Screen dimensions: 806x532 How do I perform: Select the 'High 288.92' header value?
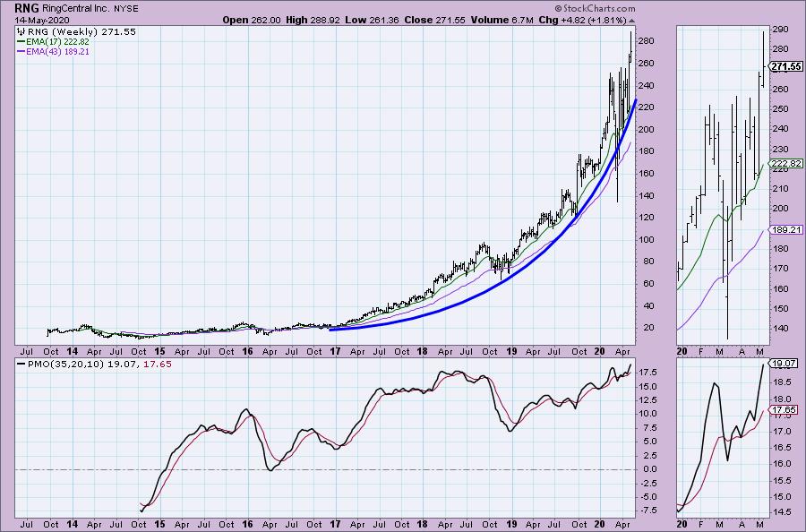coord(313,20)
